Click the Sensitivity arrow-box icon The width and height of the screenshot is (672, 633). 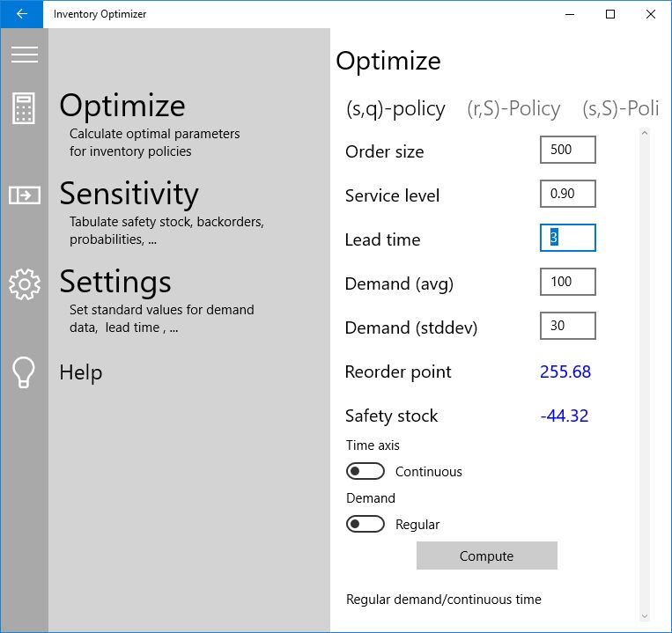pyautogui.click(x=24, y=195)
